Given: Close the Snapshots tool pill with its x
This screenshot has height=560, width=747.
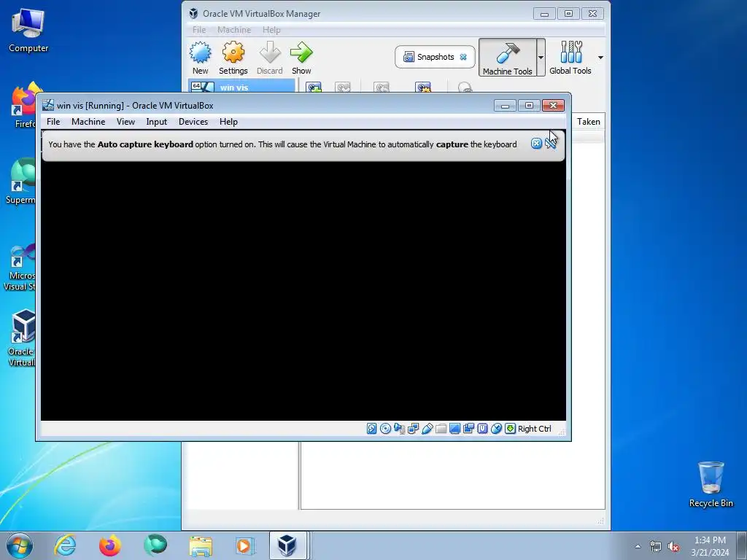Looking at the screenshot, I should click(x=463, y=57).
